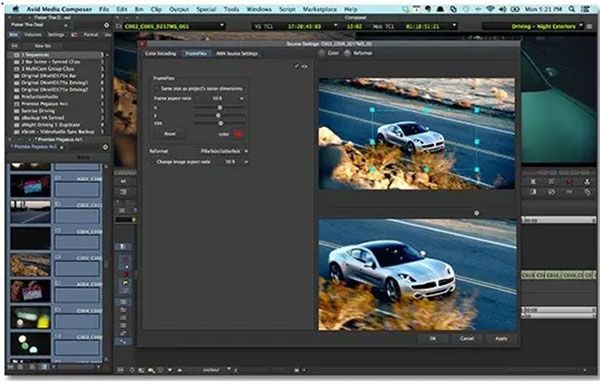Open the Special menu
The image size is (600, 381).
click(x=206, y=9)
